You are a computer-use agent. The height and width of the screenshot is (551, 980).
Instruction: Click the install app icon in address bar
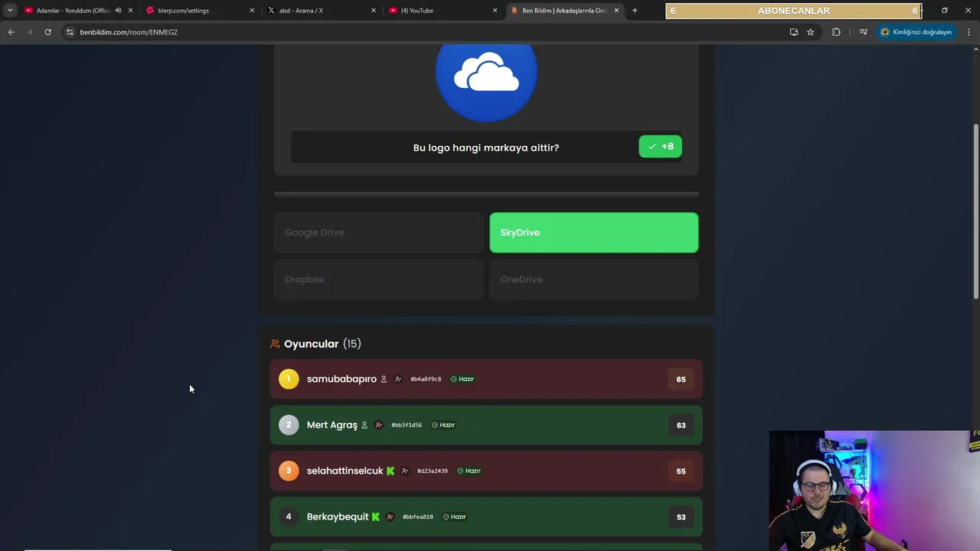(794, 32)
